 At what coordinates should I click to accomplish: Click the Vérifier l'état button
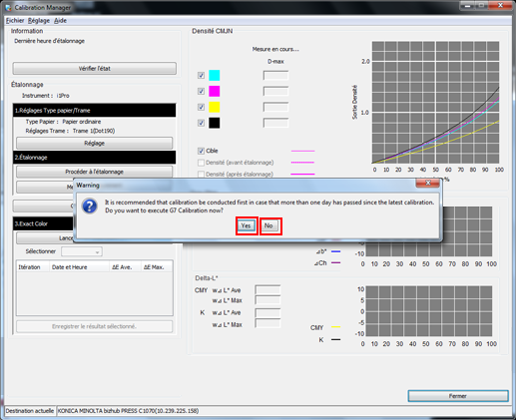(95, 69)
